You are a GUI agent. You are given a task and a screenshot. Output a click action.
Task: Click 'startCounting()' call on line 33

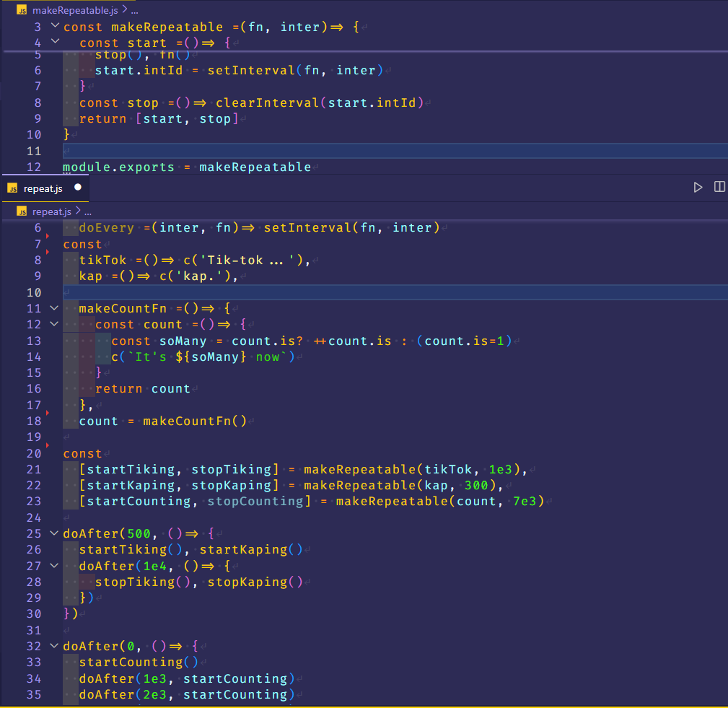139,662
